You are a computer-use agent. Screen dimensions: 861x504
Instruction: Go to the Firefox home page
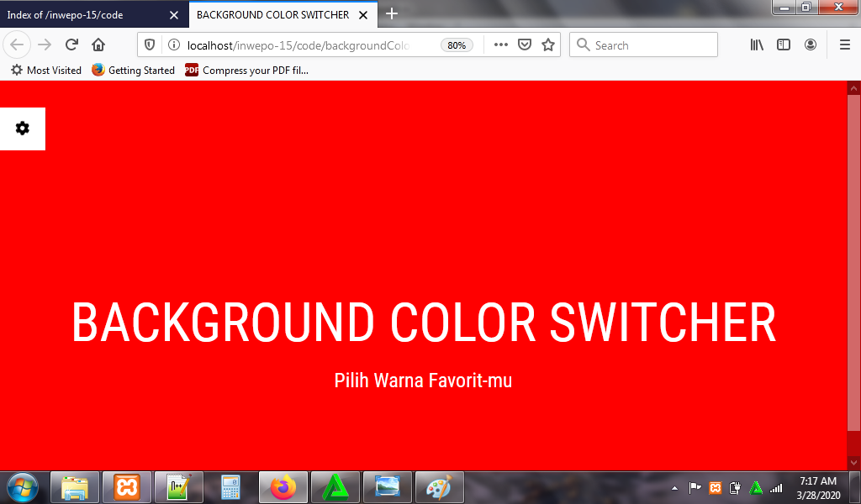[x=98, y=45]
